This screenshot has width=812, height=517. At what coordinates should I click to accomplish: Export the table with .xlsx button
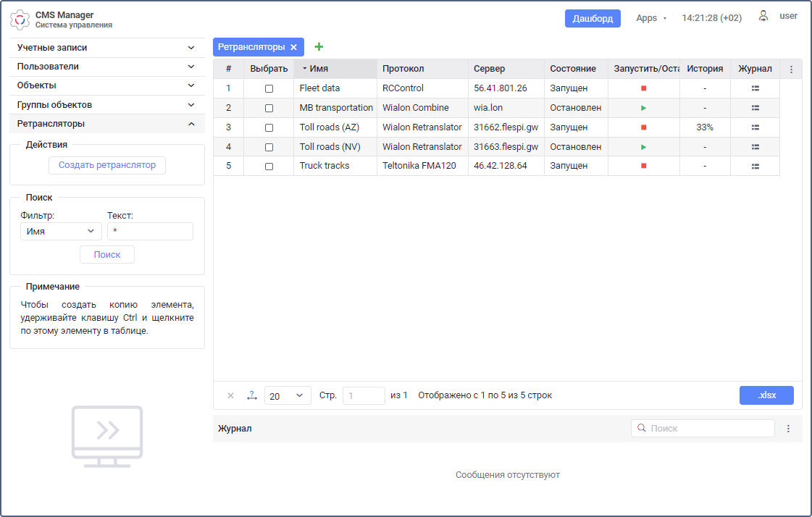click(766, 395)
